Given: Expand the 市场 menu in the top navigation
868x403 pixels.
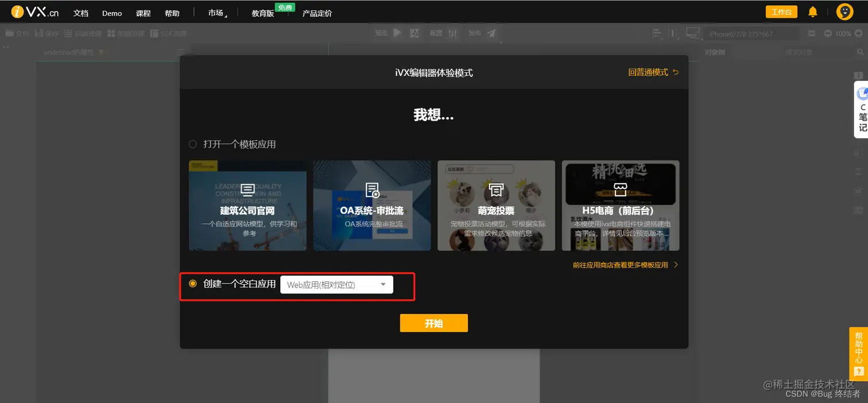Looking at the screenshot, I should [217, 13].
